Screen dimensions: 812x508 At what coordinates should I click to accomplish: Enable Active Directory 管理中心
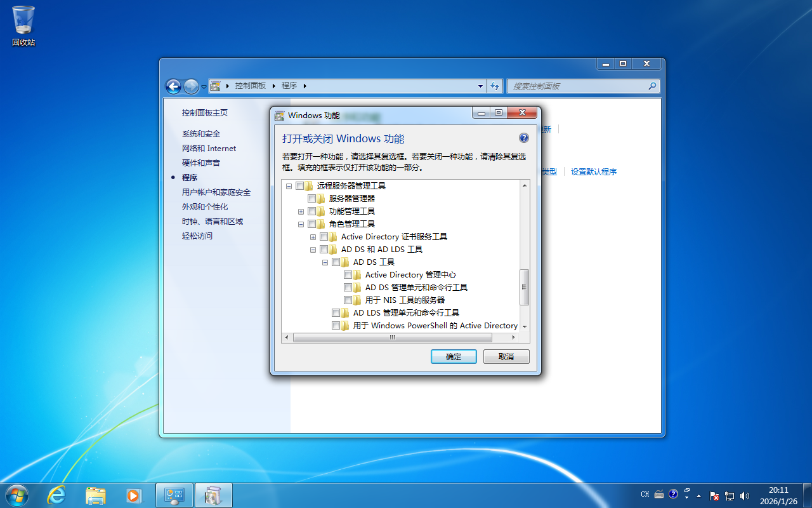(x=348, y=274)
